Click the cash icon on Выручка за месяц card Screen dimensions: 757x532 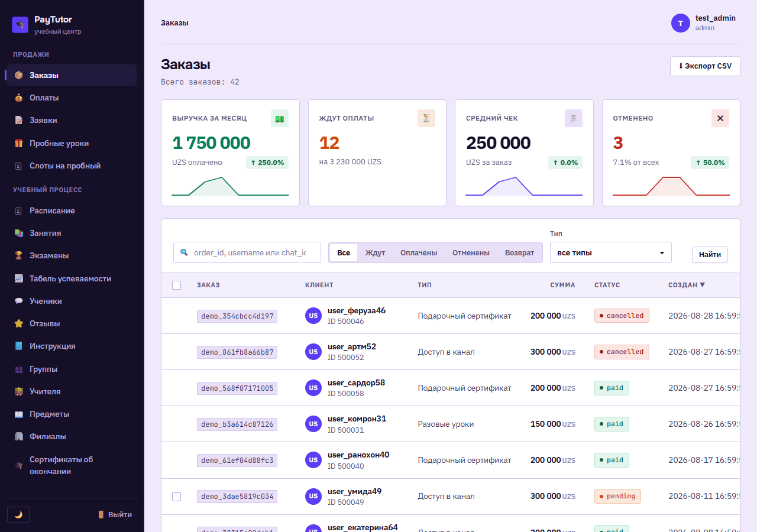[x=280, y=118]
